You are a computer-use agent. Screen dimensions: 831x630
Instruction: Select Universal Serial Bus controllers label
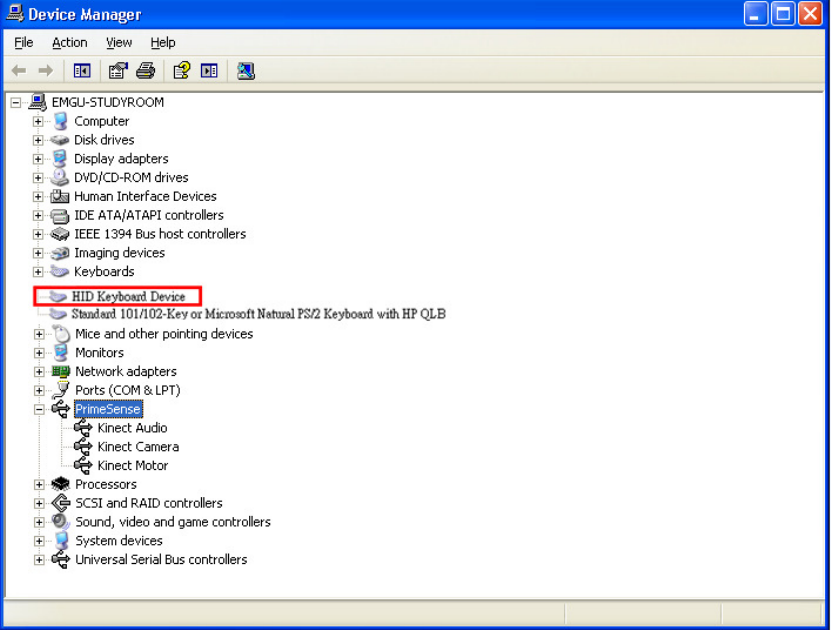point(161,559)
